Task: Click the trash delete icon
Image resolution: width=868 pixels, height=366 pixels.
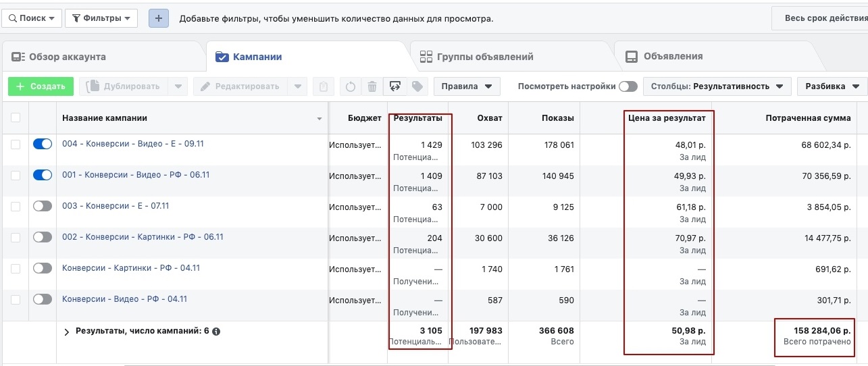Action: (x=372, y=86)
